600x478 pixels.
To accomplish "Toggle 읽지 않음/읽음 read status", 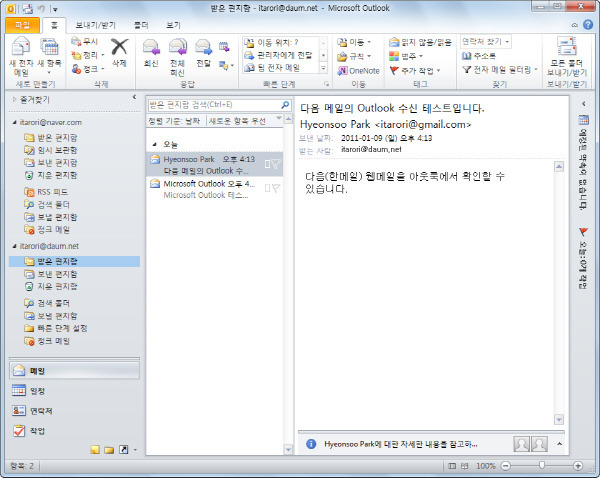I will click(420, 42).
